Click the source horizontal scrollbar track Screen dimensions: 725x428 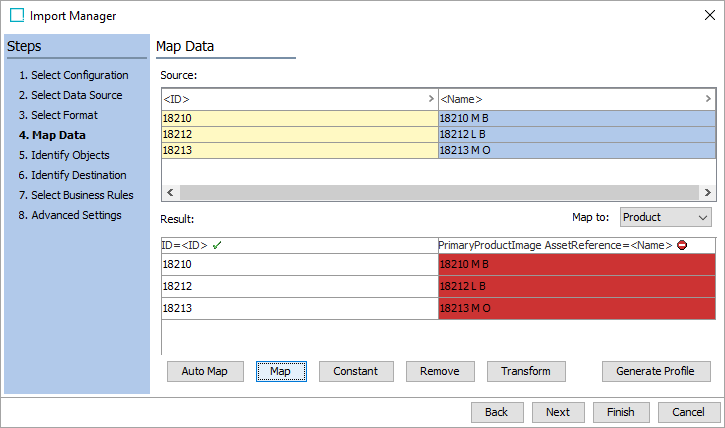tap(439, 192)
